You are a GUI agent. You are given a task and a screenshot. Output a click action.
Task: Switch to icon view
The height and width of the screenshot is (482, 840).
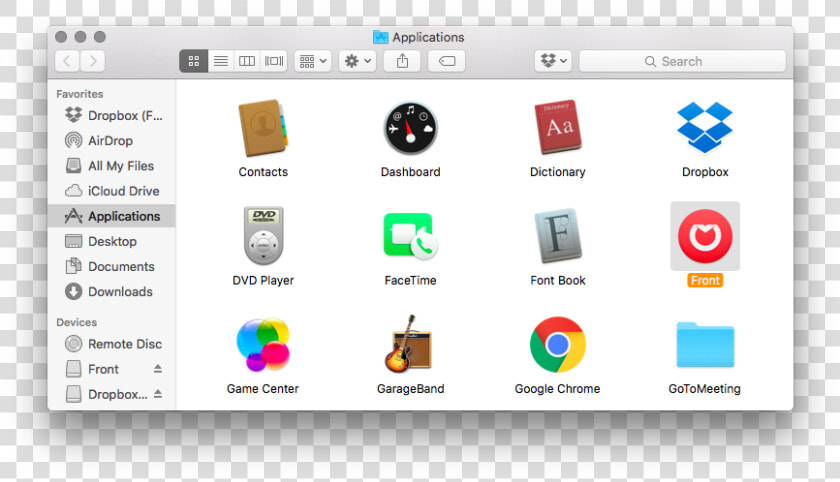tap(193, 61)
